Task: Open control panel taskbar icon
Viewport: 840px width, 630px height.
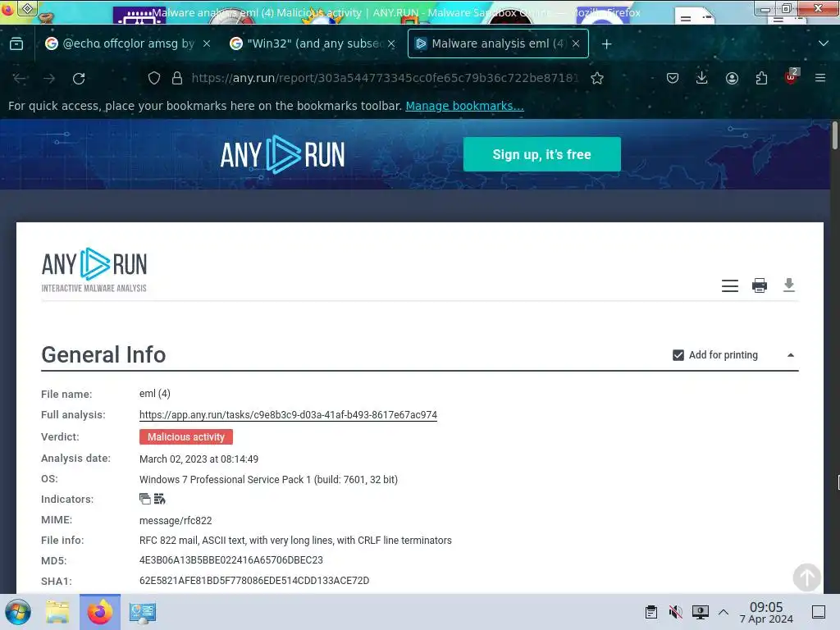Action: click(x=143, y=612)
